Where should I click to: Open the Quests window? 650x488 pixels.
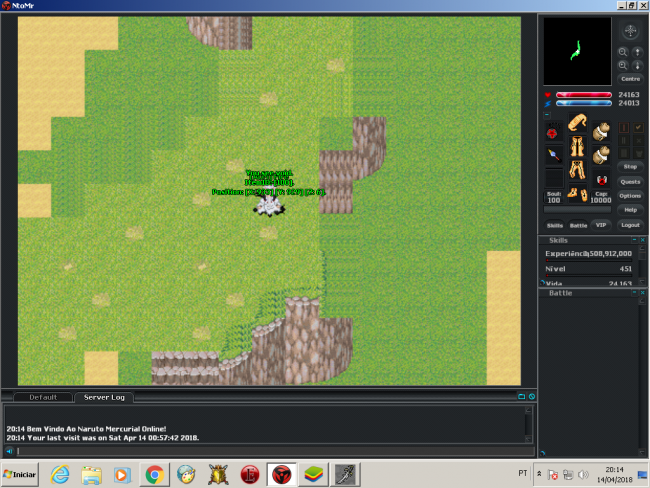coord(630,182)
